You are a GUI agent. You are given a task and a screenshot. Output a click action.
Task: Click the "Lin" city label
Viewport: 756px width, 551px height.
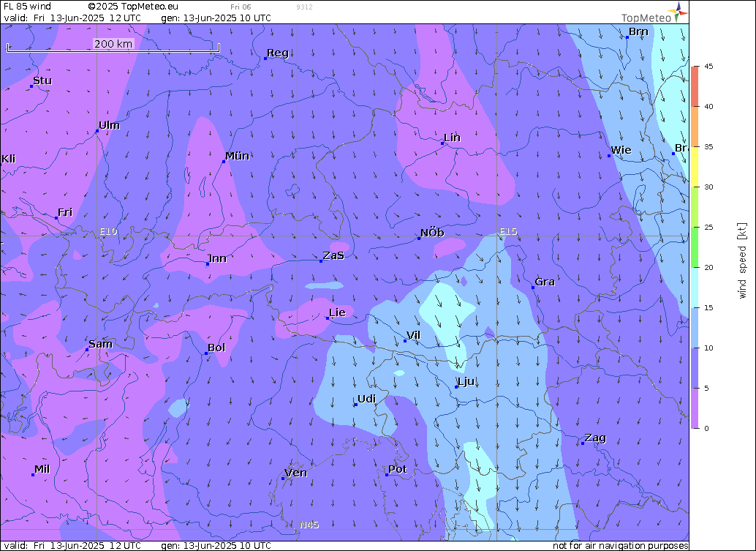(453, 138)
